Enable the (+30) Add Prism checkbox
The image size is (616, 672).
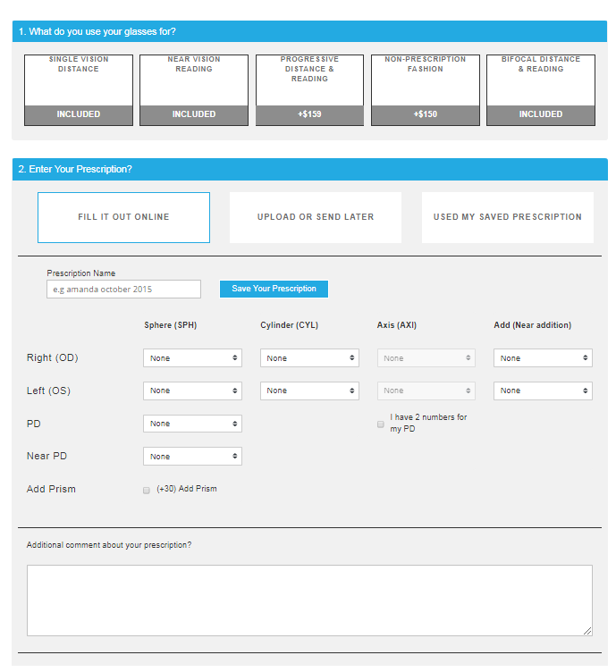(x=147, y=491)
